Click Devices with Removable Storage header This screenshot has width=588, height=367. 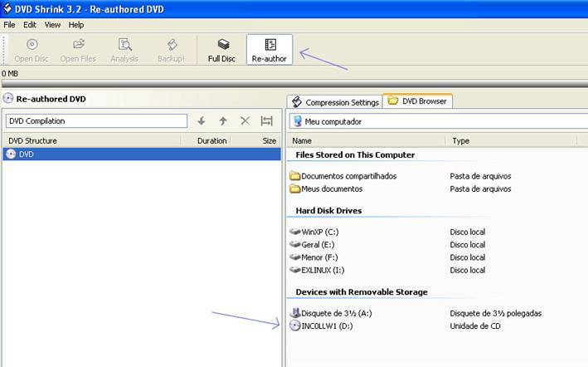pyautogui.click(x=362, y=291)
